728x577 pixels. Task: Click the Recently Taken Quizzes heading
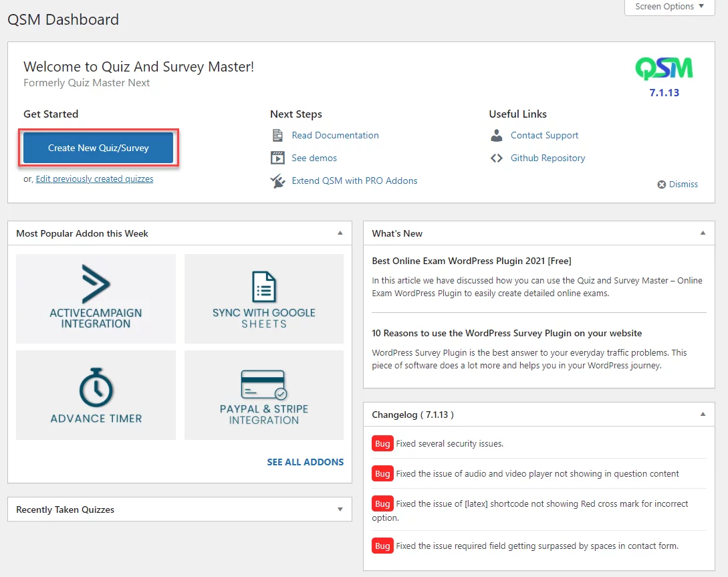coord(65,509)
